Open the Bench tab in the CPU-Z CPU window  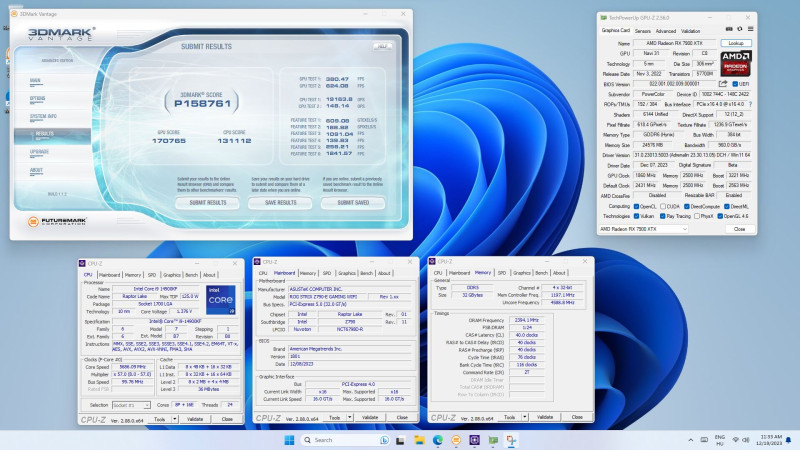[x=191, y=275]
